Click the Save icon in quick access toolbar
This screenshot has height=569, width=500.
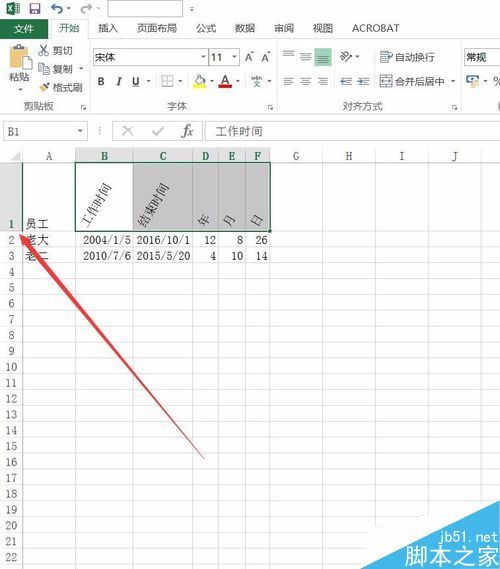34,8
